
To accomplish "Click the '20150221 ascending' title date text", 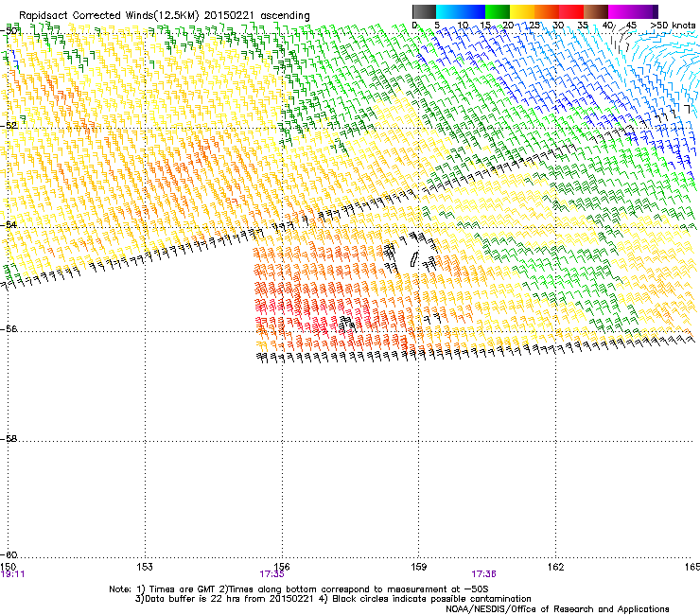I will [x=257, y=15].
